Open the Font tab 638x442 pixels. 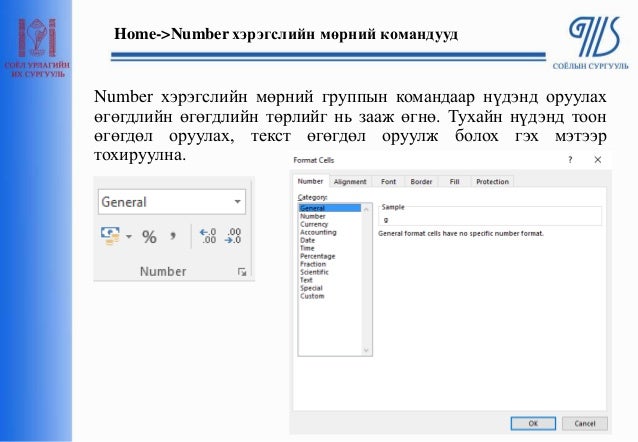[388, 182]
